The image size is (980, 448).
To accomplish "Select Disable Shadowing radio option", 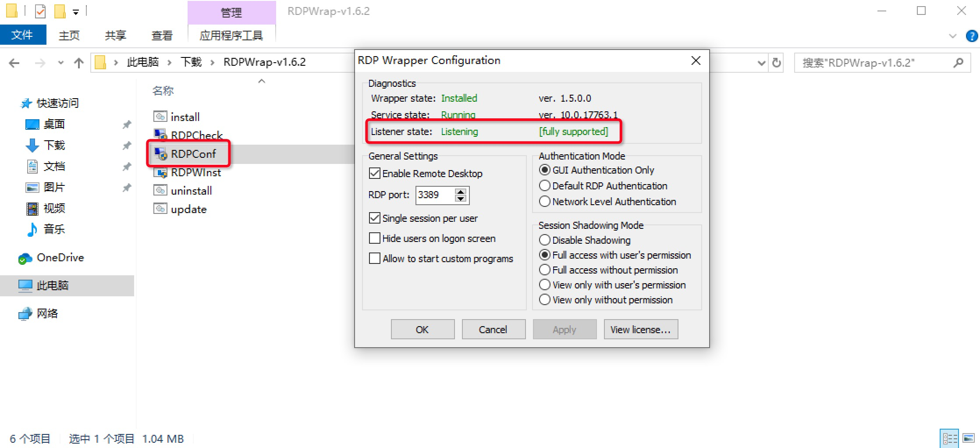I will coord(545,240).
